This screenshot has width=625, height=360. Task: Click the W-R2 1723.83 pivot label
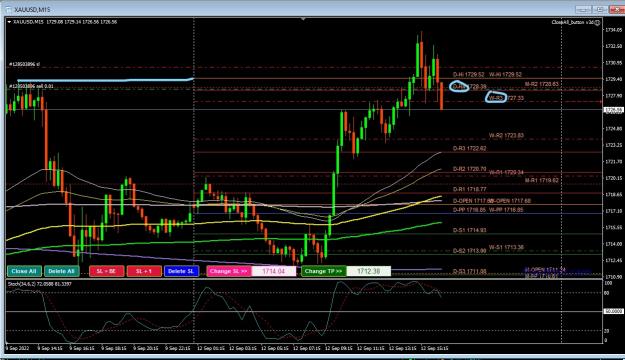[x=506, y=136]
